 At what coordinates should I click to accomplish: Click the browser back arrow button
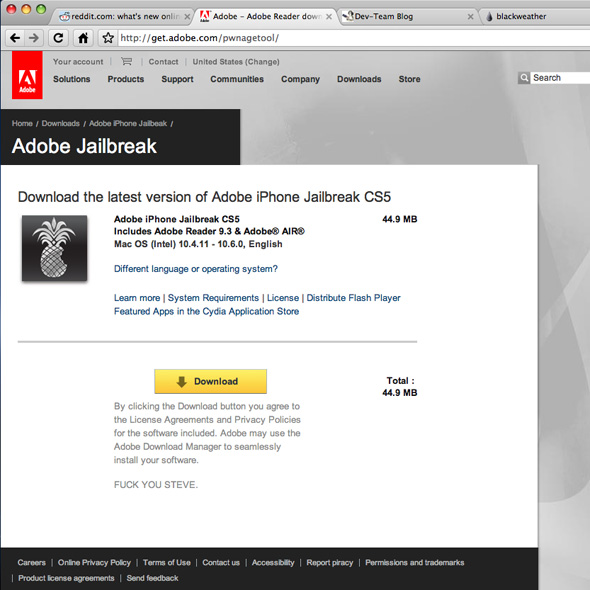(x=15, y=38)
